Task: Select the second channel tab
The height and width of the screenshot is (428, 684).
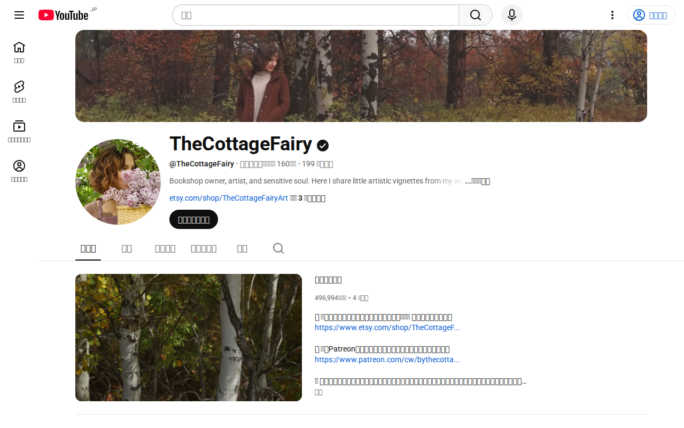Action: (x=127, y=249)
